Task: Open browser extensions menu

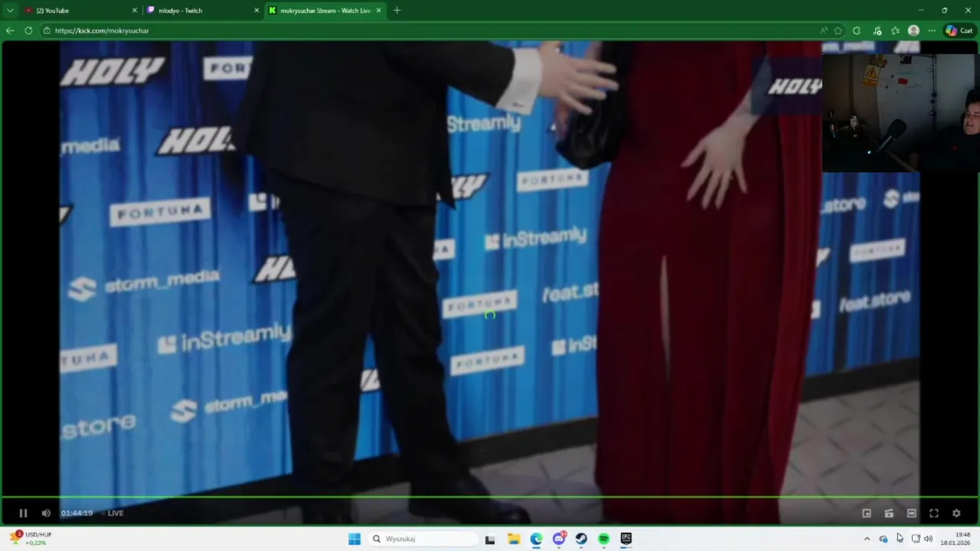Action: (x=857, y=31)
